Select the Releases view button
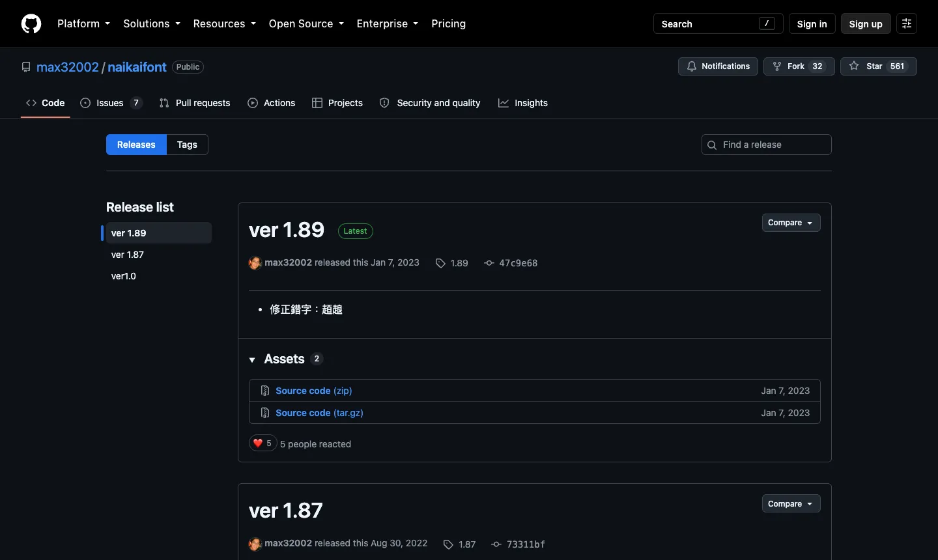938x560 pixels. pos(136,145)
